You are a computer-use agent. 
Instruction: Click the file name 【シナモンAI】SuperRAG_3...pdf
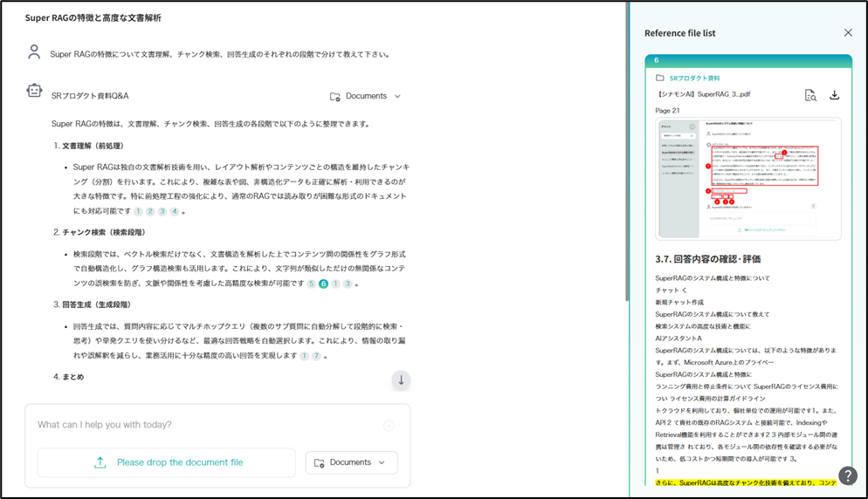[702, 94]
